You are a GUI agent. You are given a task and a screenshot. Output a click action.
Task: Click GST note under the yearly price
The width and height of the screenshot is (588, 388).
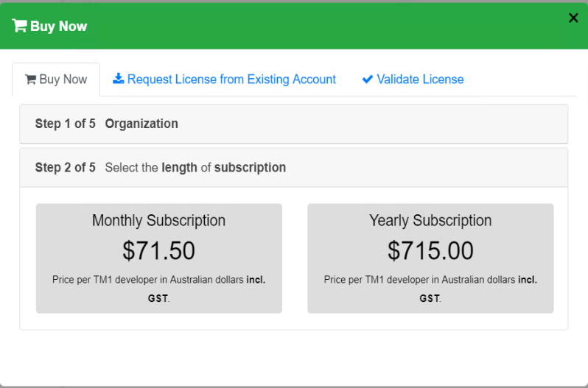430,298
